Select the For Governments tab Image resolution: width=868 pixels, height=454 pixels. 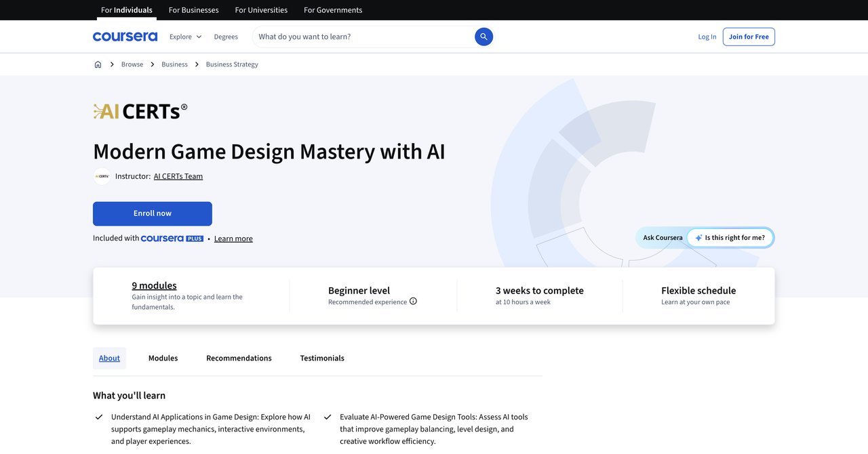click(333, 10)
